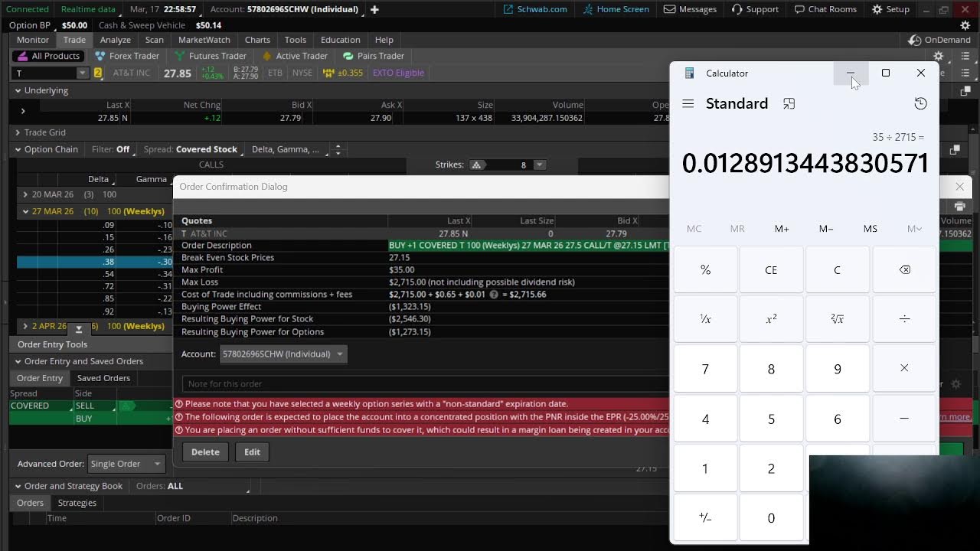Click the Note for this order field
Viewport: 980px width, 551px height.
tap(426, 384)
